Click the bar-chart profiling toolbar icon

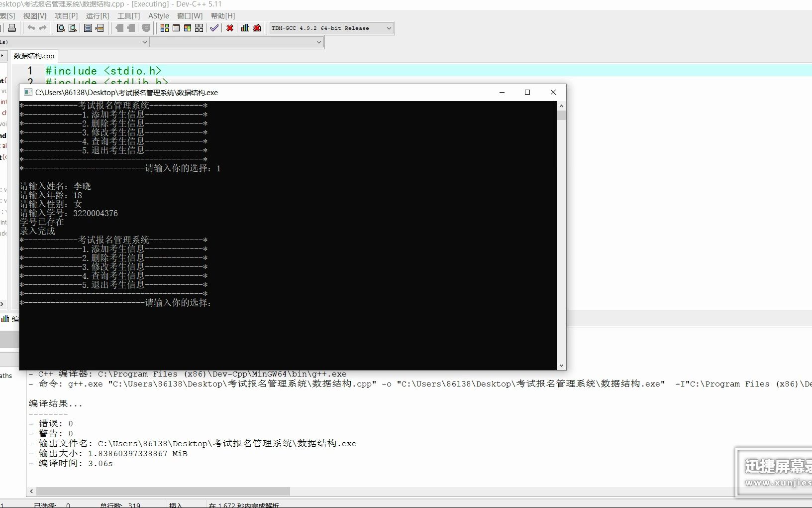coord(245,28)
